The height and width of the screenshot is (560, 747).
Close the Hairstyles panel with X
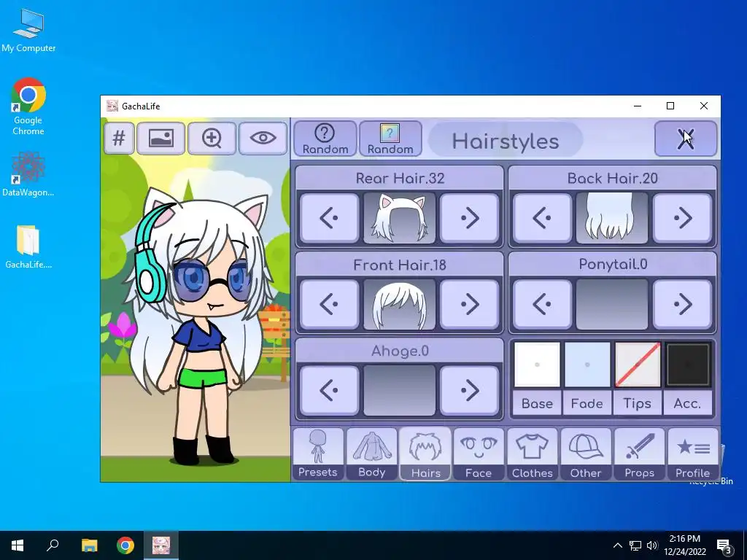click(686, 139)
